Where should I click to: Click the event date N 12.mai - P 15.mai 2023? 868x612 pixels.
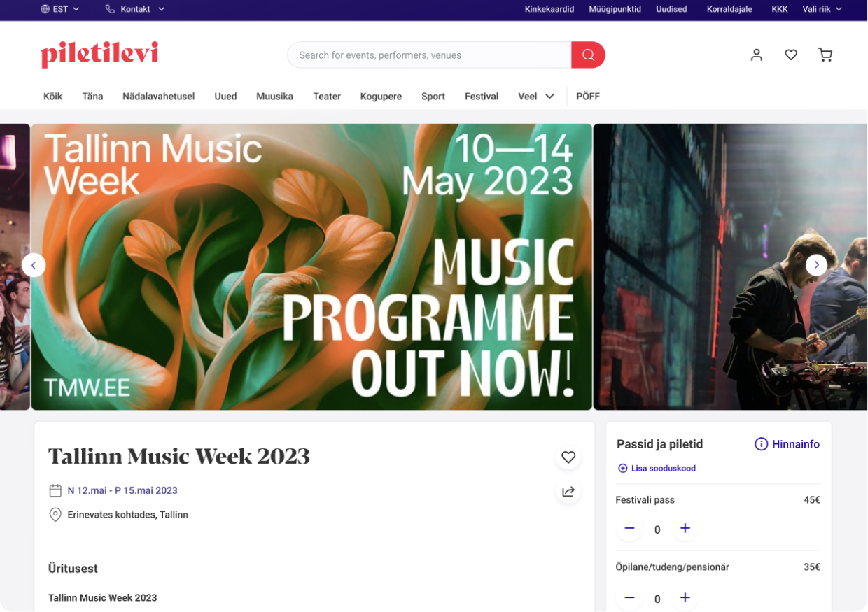pyautogui.click(x=122, y=490)
